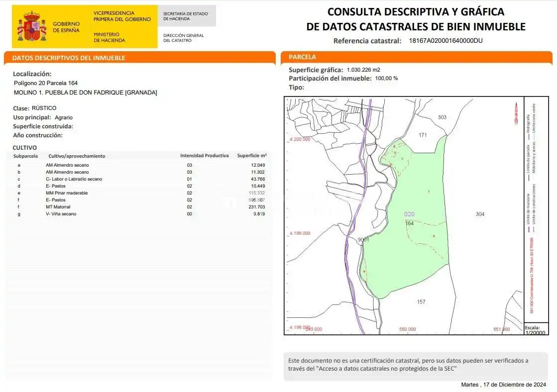Click the 'Intensidad Productiva' column header

click(204, 156)
